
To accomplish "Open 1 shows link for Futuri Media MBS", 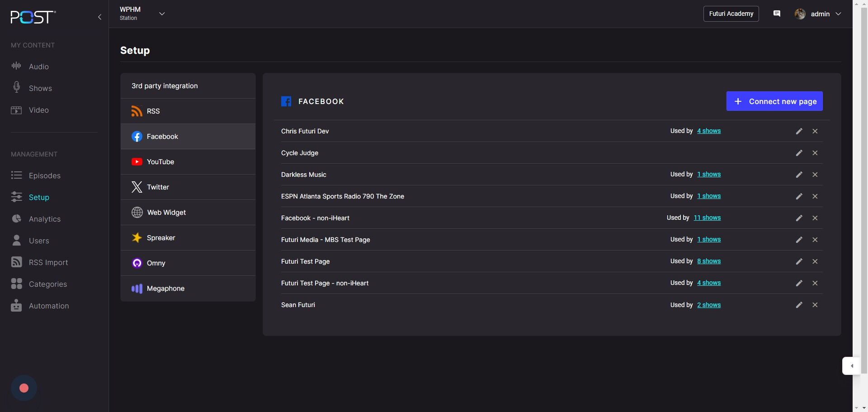I will (709, 240).
